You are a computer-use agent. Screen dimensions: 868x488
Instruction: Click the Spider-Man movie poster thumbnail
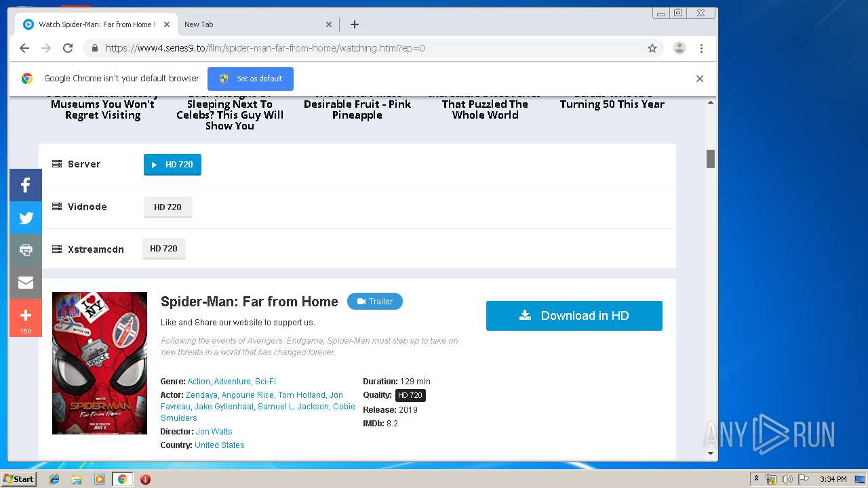pos(100,363)
